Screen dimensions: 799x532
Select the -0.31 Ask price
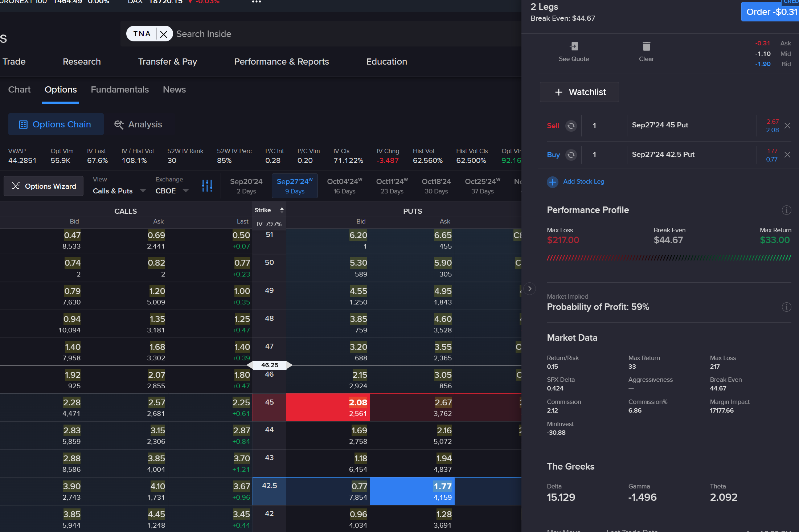pos(762,43)
